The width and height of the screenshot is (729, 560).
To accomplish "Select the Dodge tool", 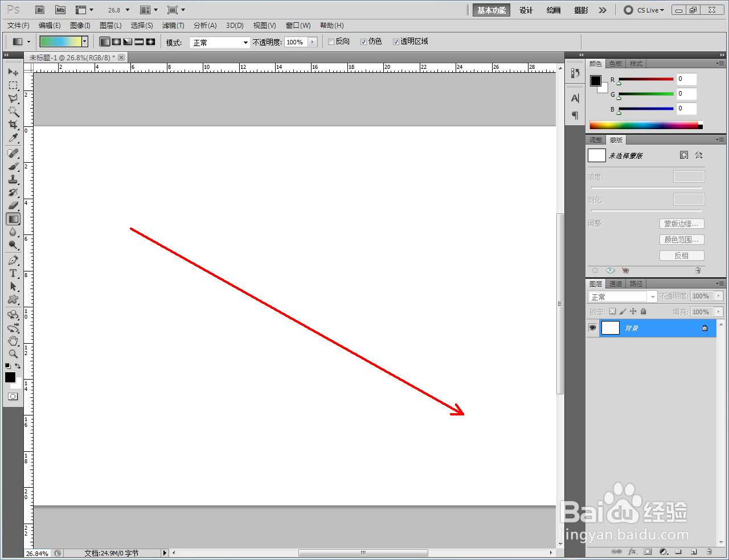I will (x=13, y=245).
